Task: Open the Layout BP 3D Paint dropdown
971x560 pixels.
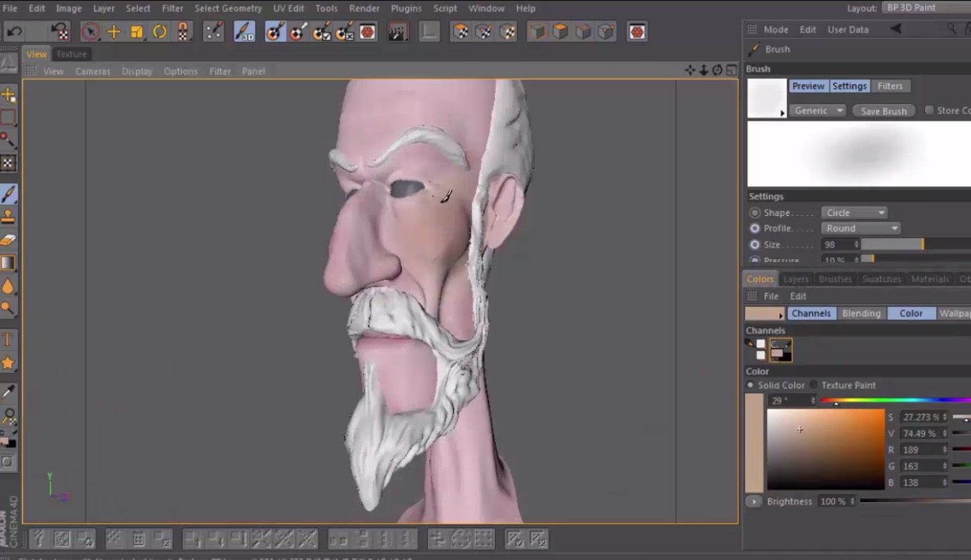Action: tap(926, 8)
